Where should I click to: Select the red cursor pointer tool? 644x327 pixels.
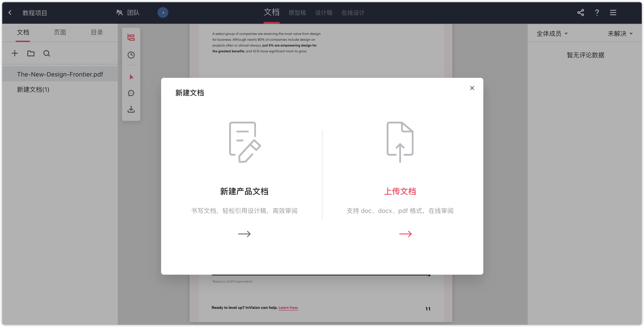coord(132,77)
